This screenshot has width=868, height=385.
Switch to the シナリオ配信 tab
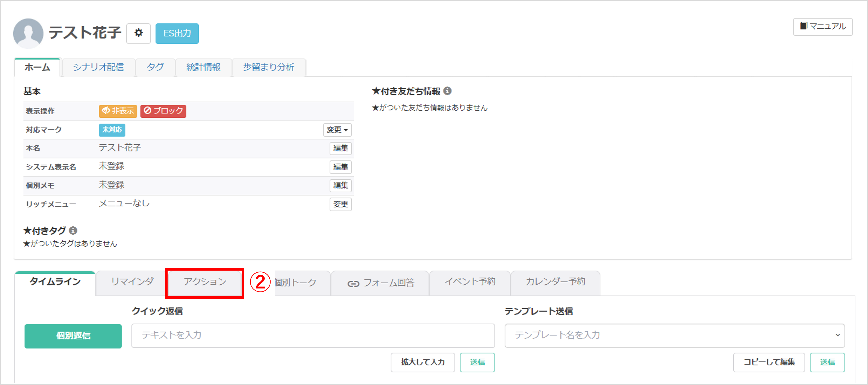point(98,67)
